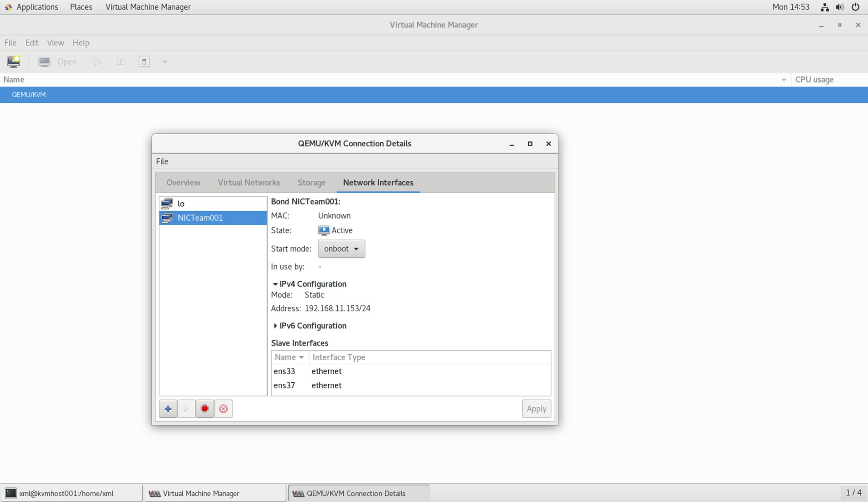Viewport: 868px width, 502px height.
Task: Minimize the Connection Details dialog
Action: (x=512, y=144)
